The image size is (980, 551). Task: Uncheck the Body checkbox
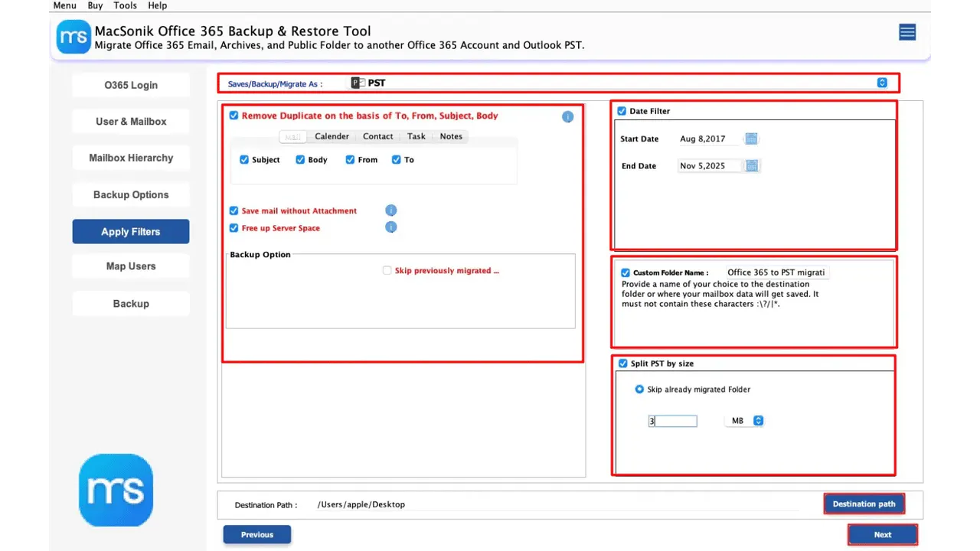pyautogui.click(x=300, y=160)
